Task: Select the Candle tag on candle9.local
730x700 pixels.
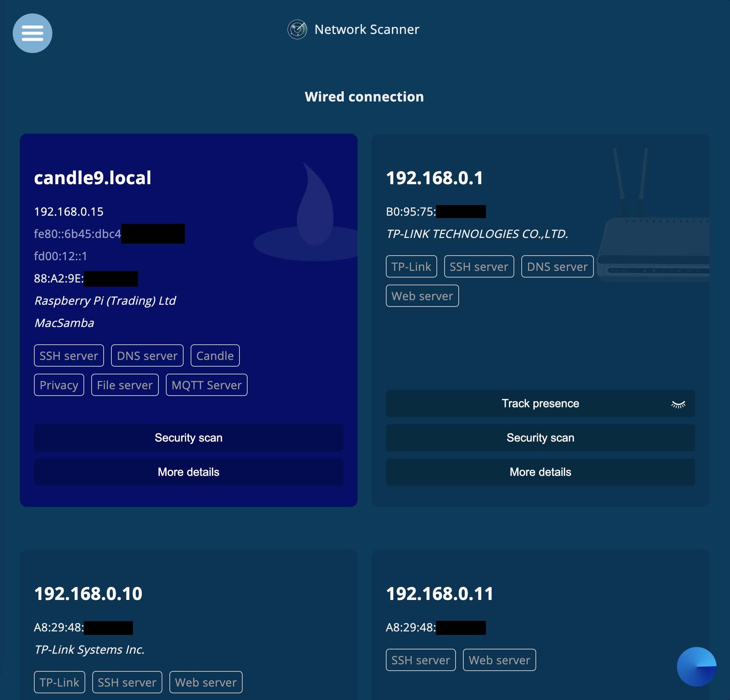Action: pyautogui.click(x=215, y=356)
